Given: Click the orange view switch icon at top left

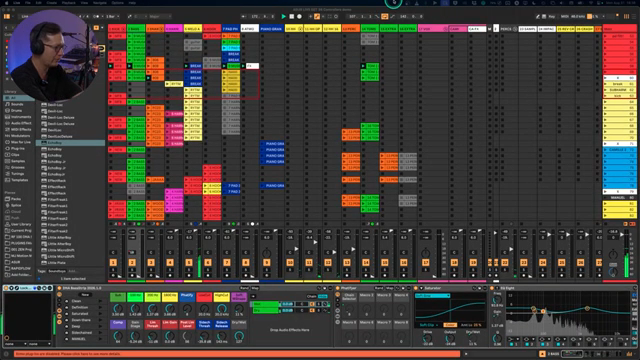Looking at the screenshot, I should coord(7,16).
